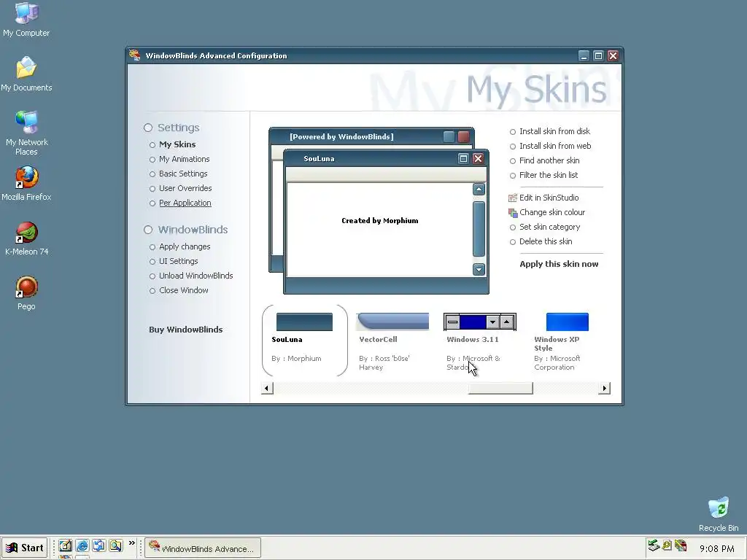Select the Recycle Bin desktop icon
Screen dimensions: 747x560
(x=719, y=514)
